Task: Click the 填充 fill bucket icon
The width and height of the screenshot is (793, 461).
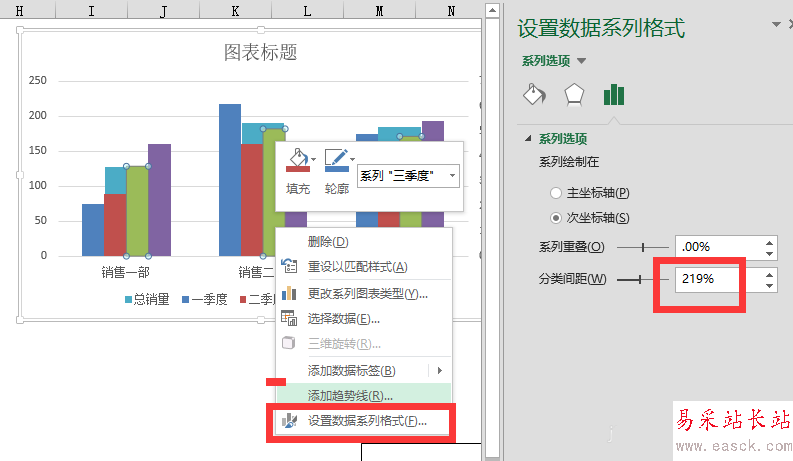Action: pyautogui.click(x=297, y=160)
